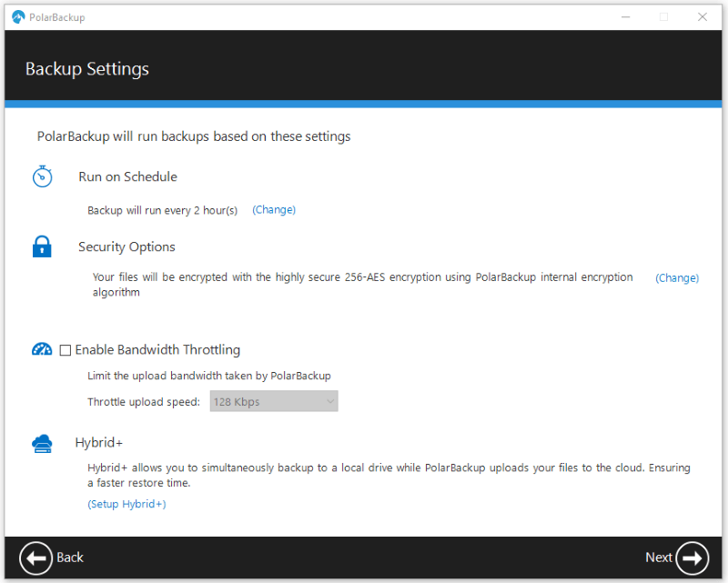Select the Security Options heading

point(126,247)
